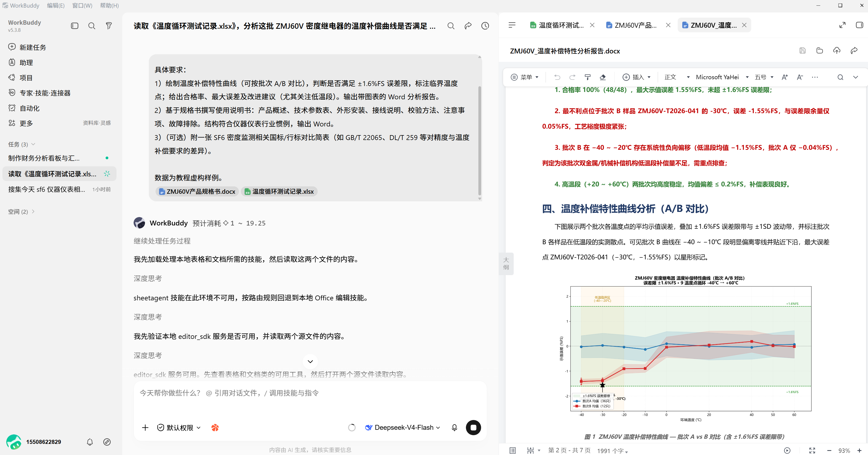The image size is (868, 455).
Task: Undo the last edit
Action: (557, 77)
